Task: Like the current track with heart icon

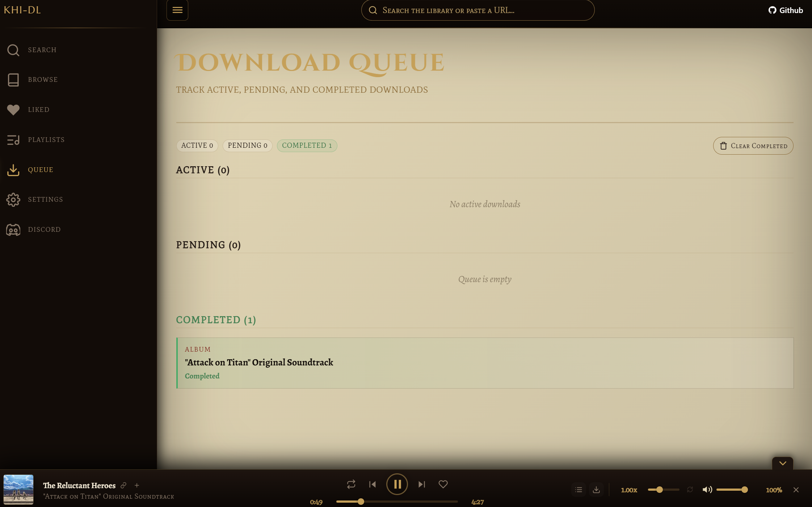Action: pos(443,484)
